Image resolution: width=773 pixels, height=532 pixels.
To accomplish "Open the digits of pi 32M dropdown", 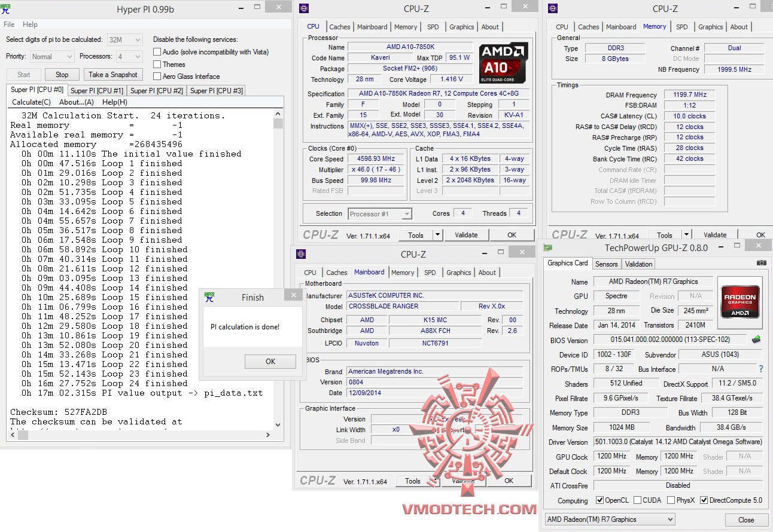I will 124,40.
